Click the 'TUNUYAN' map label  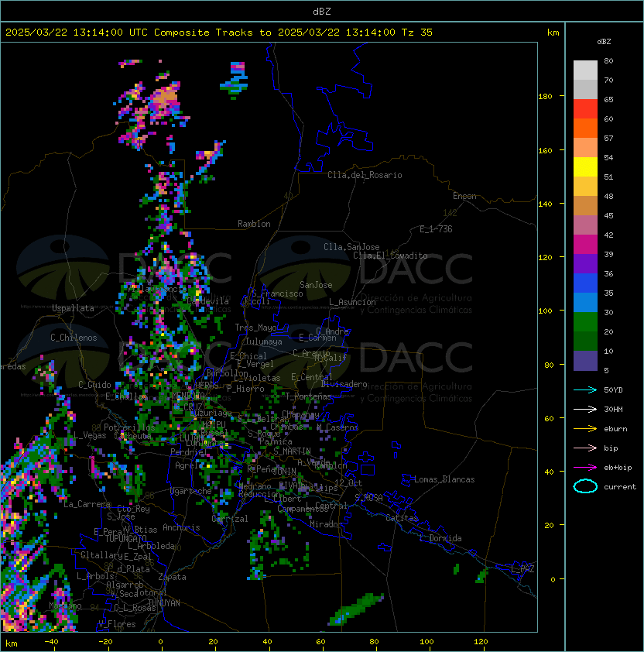click(164, 603)
